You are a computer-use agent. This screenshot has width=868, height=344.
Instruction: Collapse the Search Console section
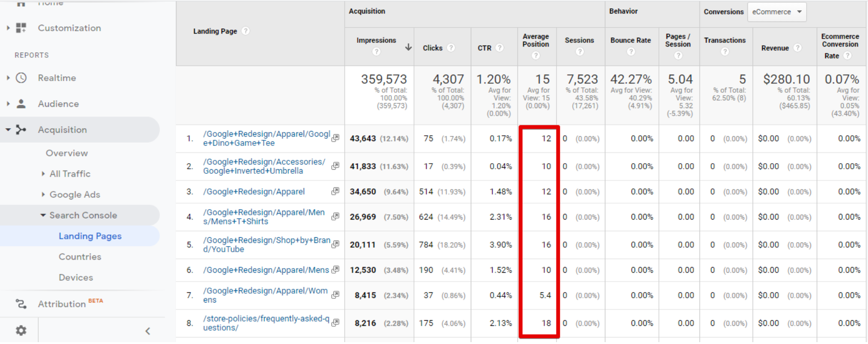click(x=43, y=215)
